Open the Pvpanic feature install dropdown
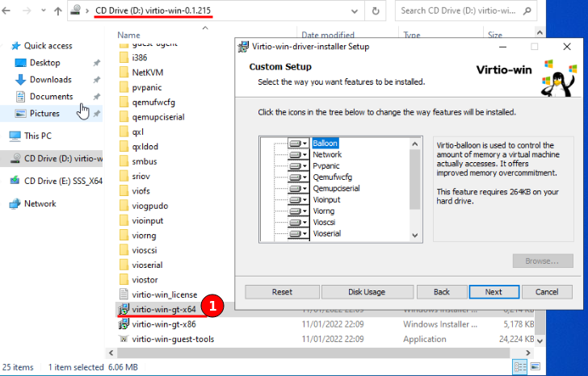This screenshot has height=376, width=588. (x=299, y=166)
